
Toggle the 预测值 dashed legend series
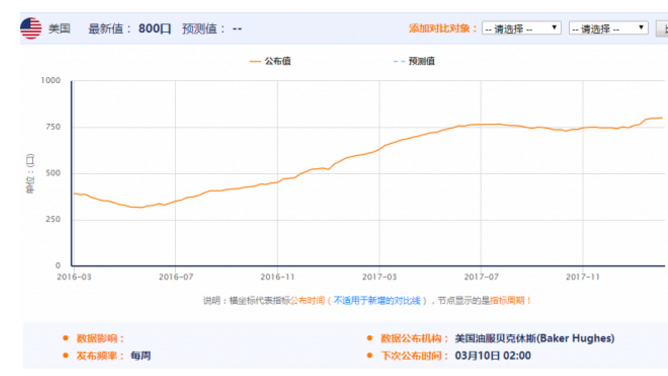pos(414,61)
